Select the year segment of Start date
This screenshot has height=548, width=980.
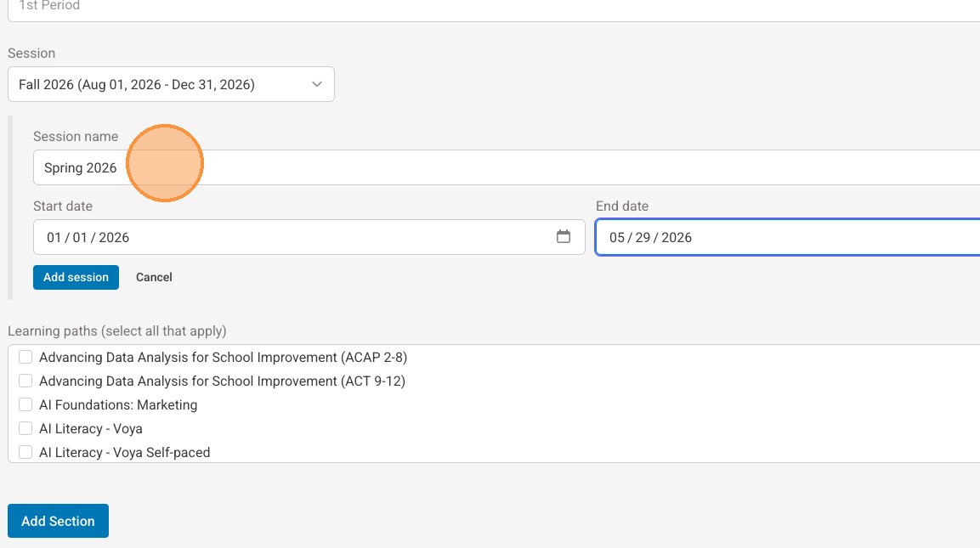click(114, 238)
